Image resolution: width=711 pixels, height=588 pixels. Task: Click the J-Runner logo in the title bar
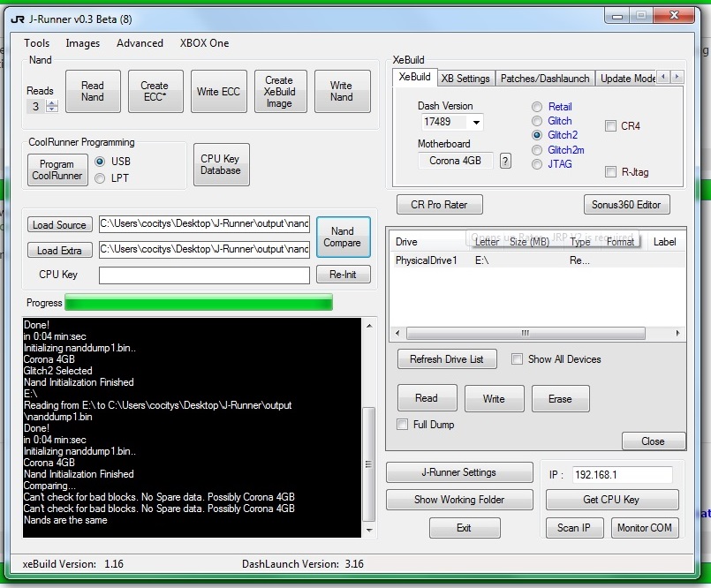(x=18, y=19)
